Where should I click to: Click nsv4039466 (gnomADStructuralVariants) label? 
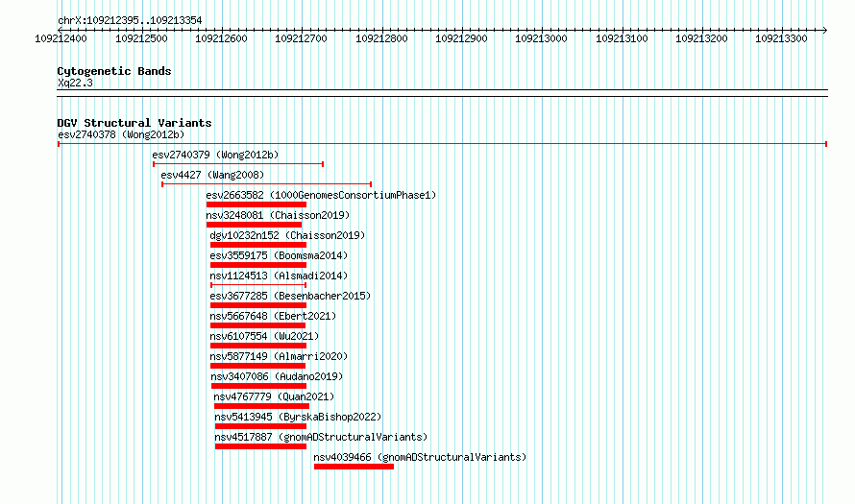(421, 457)
